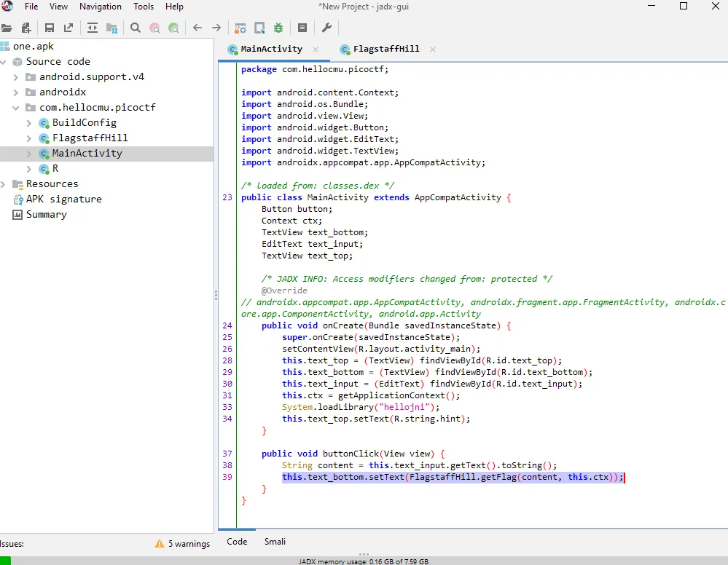Screen dimensions: 728x565
Task: Open Text search with the magnifier icon
Action: click(x=135, y=28)
